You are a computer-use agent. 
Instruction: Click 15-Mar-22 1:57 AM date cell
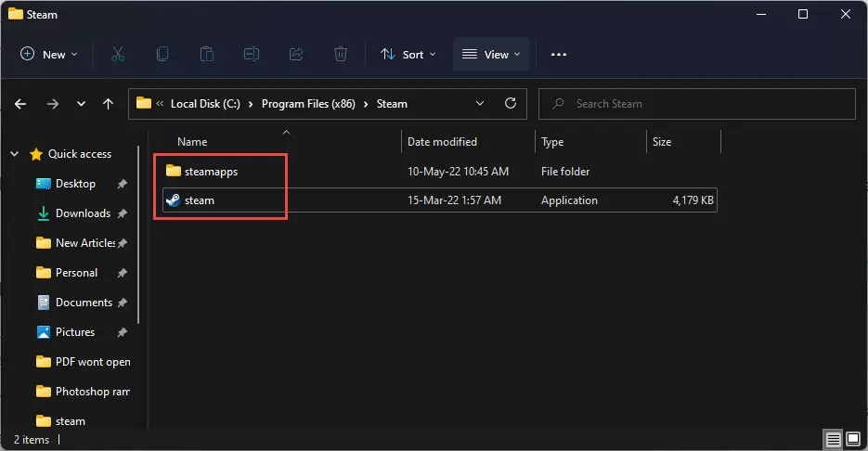tap(454, 200)
